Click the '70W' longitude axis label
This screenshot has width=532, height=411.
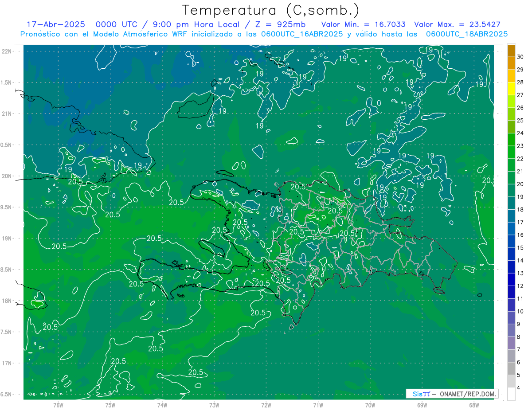(370, 405)
